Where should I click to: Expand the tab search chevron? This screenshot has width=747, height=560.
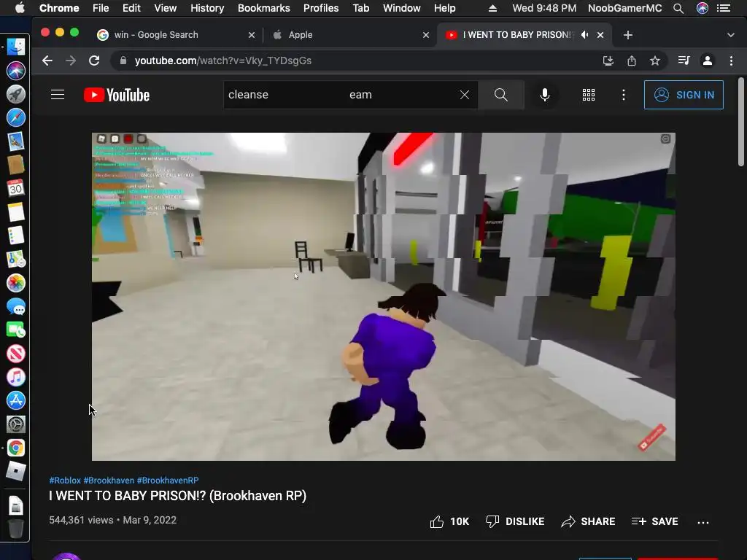pos(731,35)
